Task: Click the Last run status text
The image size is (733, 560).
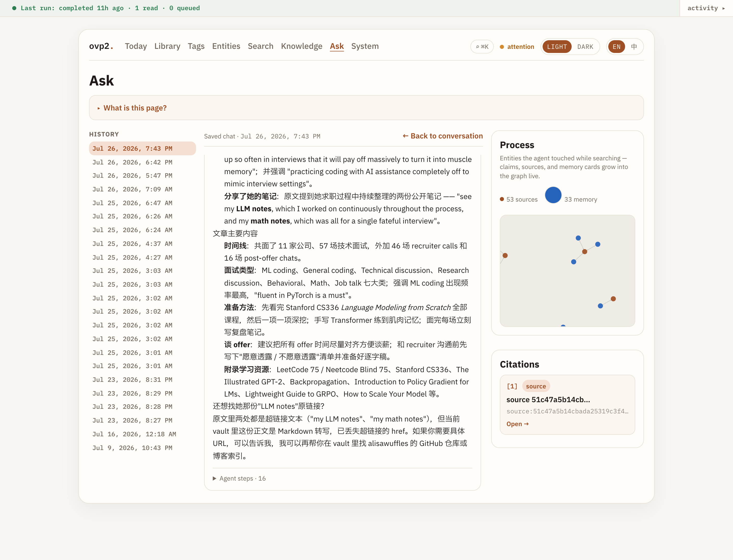Action: click(110, 8)
